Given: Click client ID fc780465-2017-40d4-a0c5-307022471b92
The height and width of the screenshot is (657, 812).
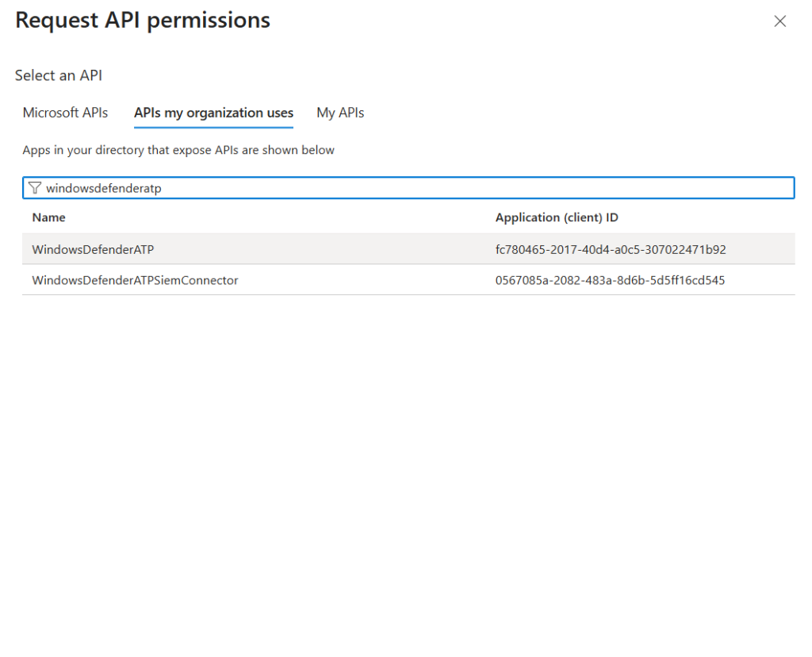Looking at the screenshot, I should [x=610, y=249].
